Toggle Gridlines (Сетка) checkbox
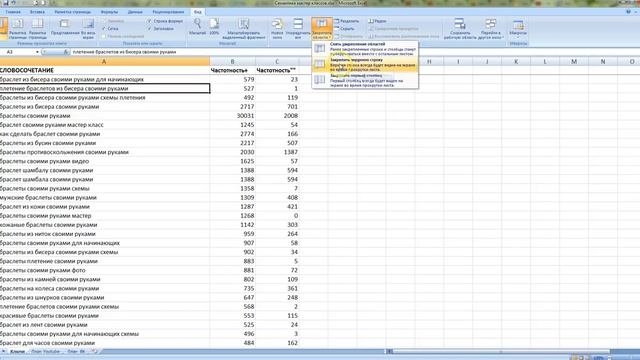 (x=104, y=29)
